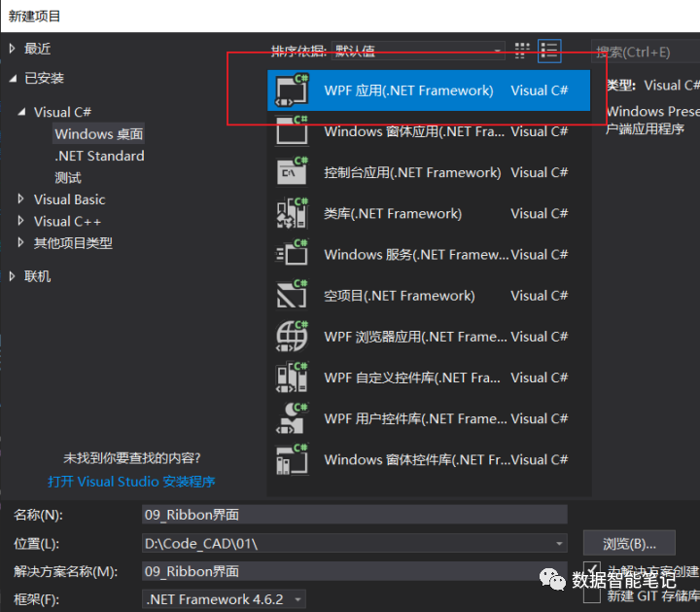Expand the 其他项目类型 node

pos(20,242)
